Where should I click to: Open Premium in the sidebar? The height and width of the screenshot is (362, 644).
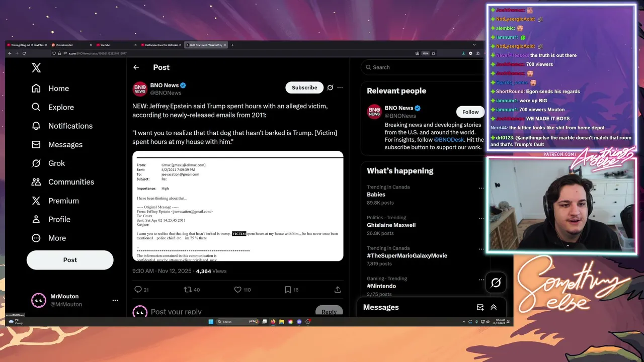[55, 201]
